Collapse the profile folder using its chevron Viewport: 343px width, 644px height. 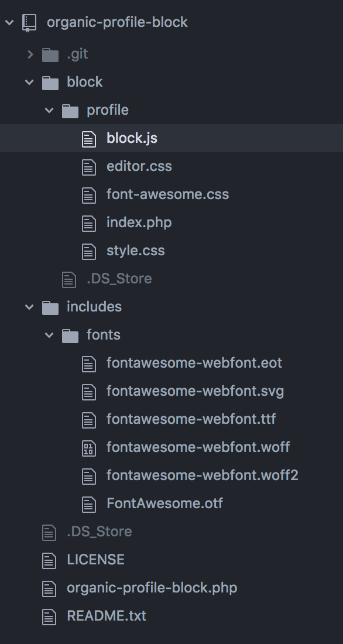coord(49,110)
